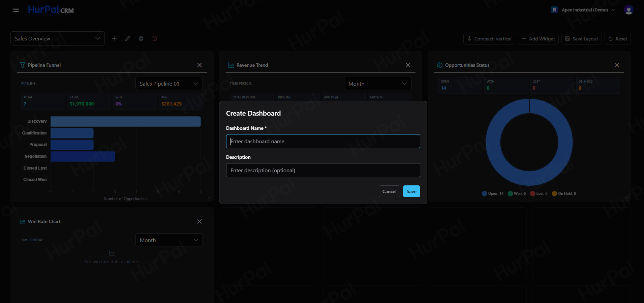
Task: Close the Opportunities Status widget
Action: coord(617,65)
